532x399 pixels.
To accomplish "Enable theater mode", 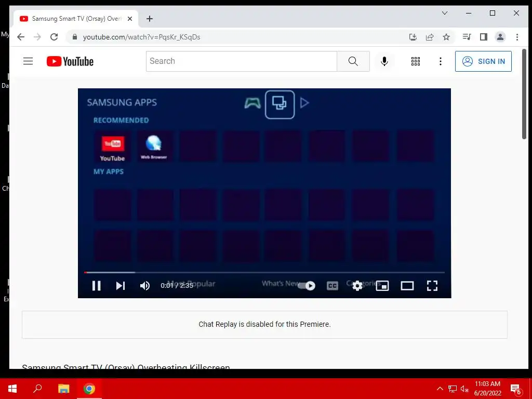I will 407,286.
